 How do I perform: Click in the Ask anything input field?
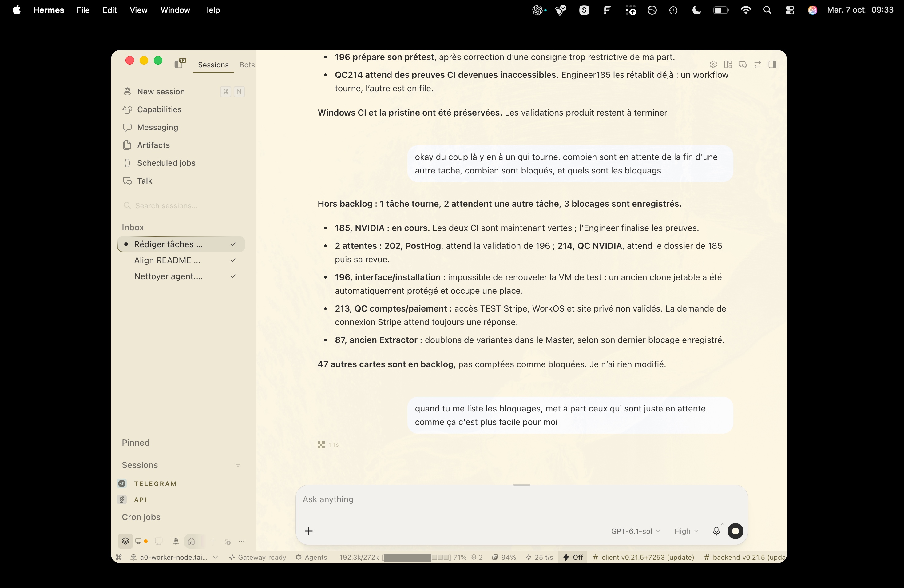pyautogui.click(x=521, y=499)
